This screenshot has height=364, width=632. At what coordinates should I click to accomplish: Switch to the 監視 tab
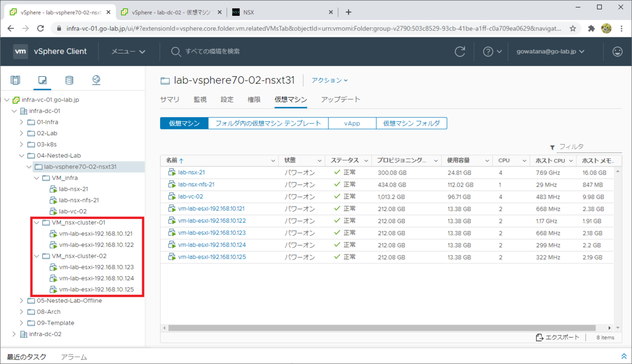[x=200, y=99]
